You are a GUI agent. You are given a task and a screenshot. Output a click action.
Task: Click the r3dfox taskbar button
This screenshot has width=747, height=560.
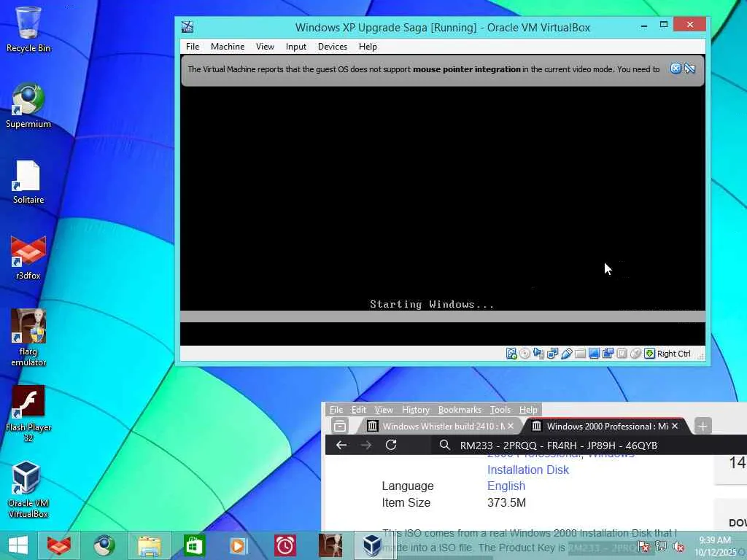[58, 545]
